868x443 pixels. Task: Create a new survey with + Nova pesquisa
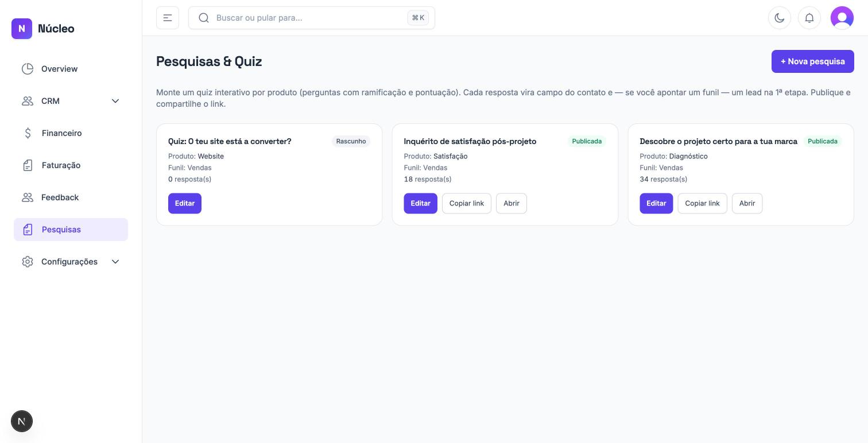[812, 61]
